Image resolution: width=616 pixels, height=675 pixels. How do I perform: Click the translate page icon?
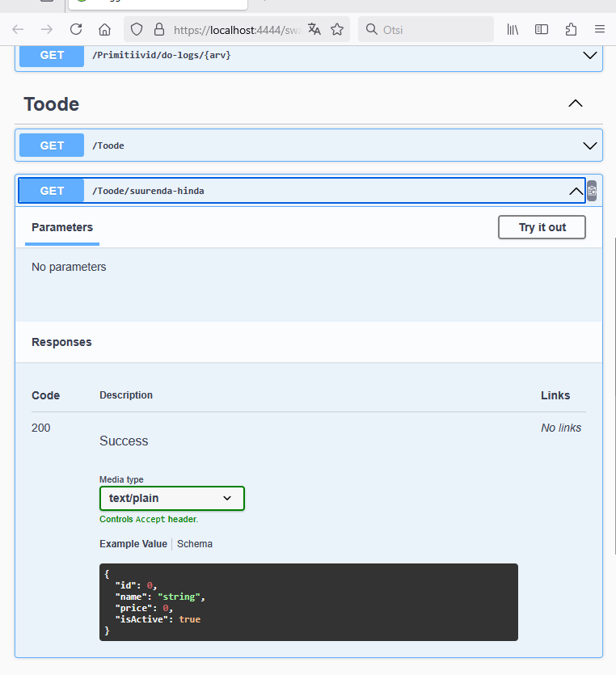[x=314, y=30]
